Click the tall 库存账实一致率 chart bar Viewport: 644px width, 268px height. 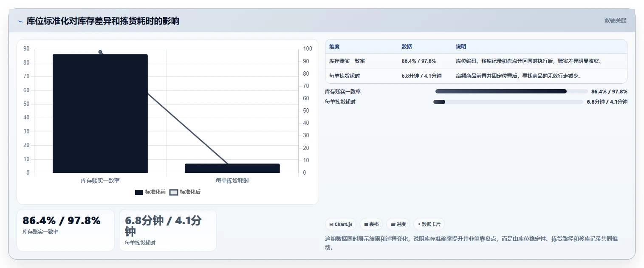click(100, 113)
